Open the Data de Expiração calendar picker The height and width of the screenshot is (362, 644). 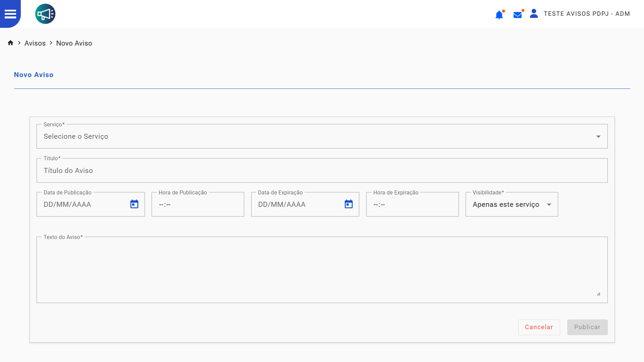pyautogui.click(x=348, y=204)
